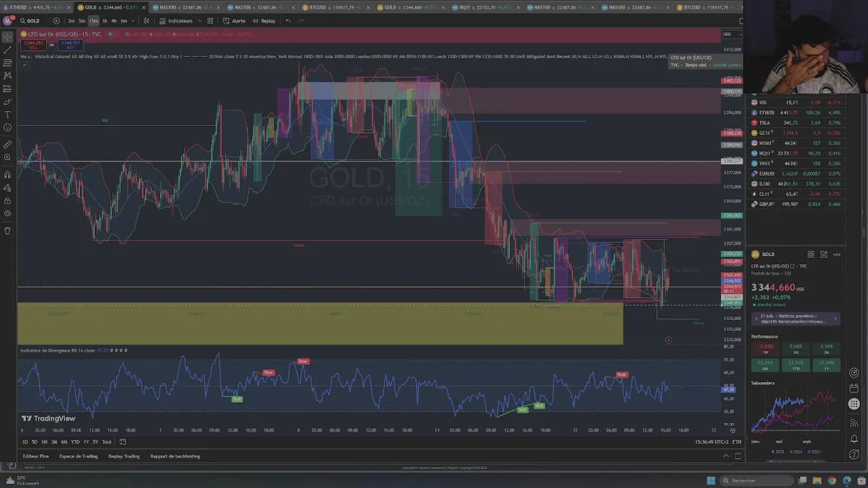Image resolution: width=868 pixels, height=488 pixels.
Task: Click the GOLD symbol search field
Action: (32, 21)
